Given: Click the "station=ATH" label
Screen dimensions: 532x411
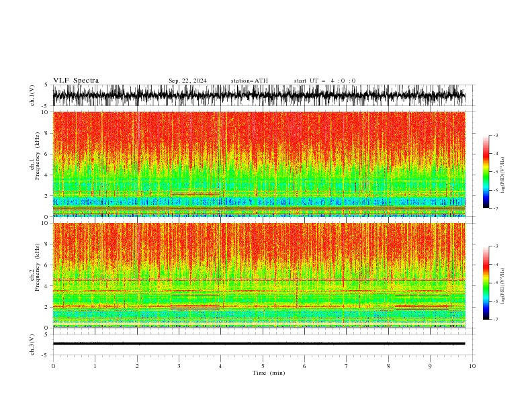Looking at the screenshot, I should (249, 81).
